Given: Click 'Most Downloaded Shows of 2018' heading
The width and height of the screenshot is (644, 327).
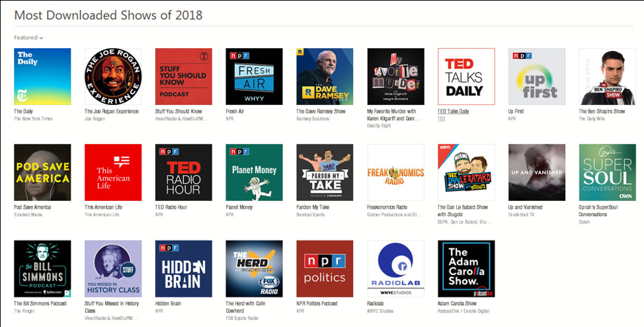Looking at the screenshot, I should pyautogui.click(x=108, y=15).
